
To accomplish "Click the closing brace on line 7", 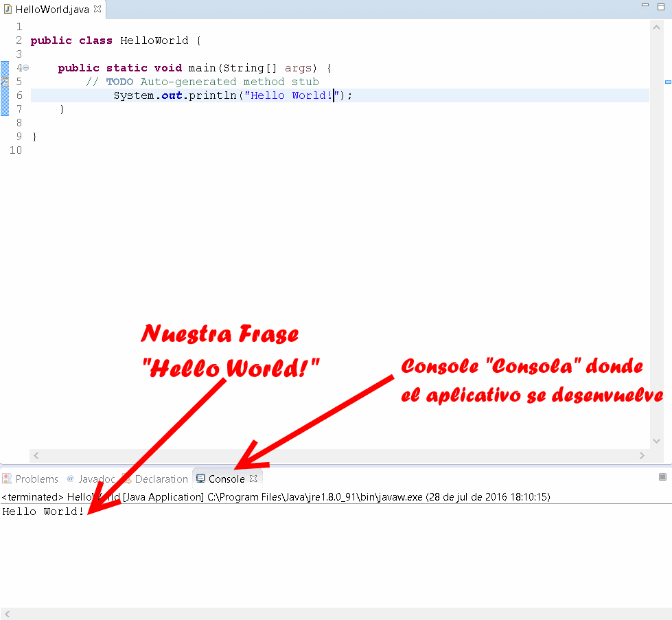I will 62,109.
